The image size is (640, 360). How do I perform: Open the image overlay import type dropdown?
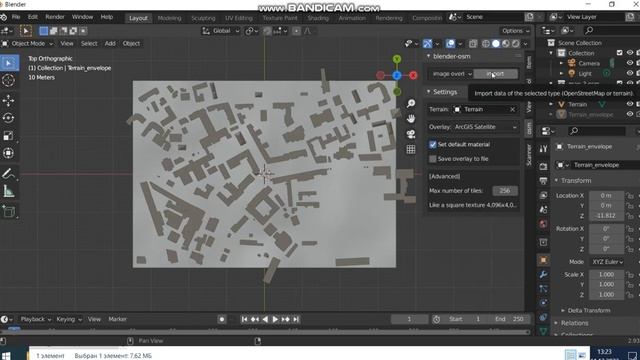coord(451,74)
